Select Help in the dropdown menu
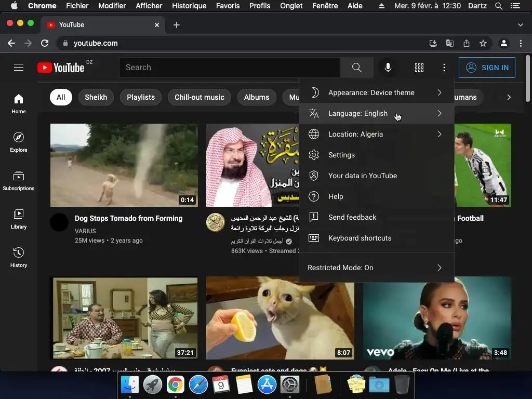The height and width of the screenshot is (399, 532). pos(376,196)
